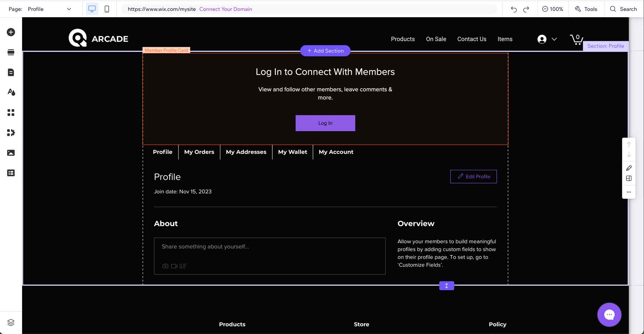This screenshot has width=644, height=334.
Task: Open the Layers panel
Action: (x=11, y=322)
